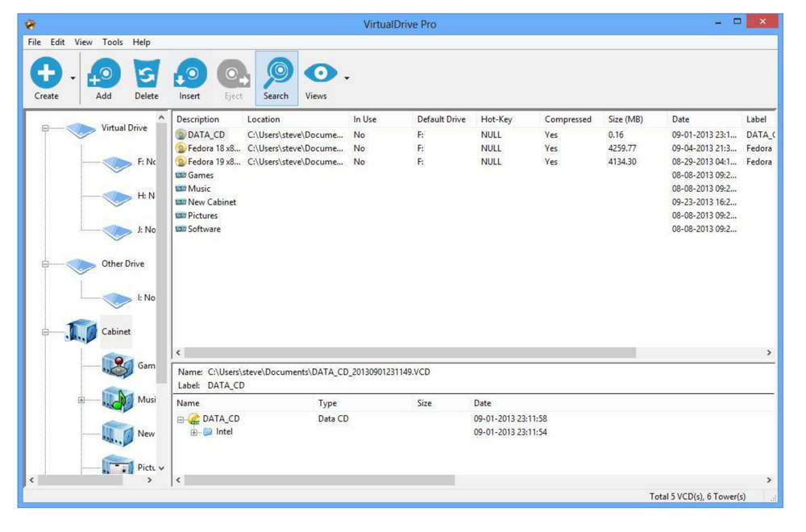
Task: Click the VCD list scroll right arrow
Action: pos(769,352)
